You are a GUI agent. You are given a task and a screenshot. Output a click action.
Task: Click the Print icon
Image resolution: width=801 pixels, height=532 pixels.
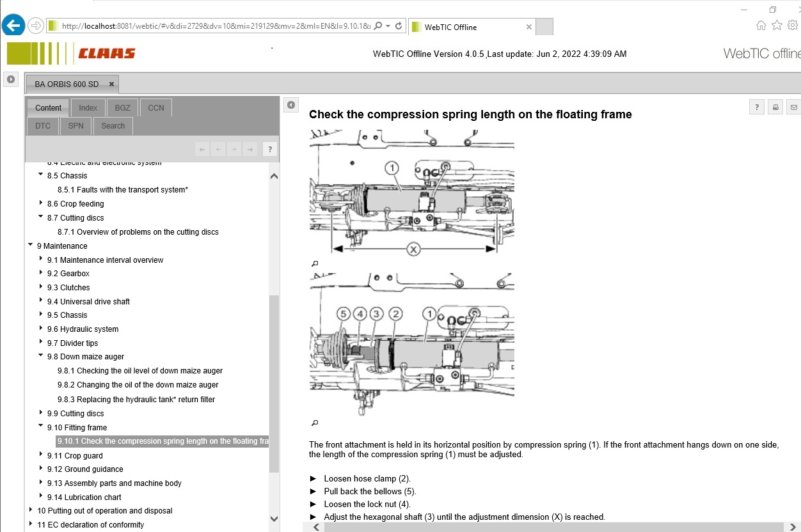[775, 107]
